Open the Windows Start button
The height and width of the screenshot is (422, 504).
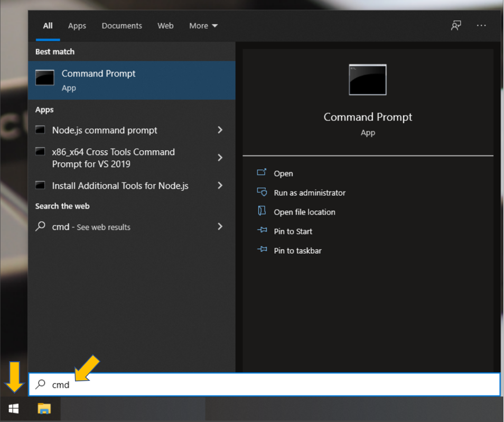coord(14,409)
